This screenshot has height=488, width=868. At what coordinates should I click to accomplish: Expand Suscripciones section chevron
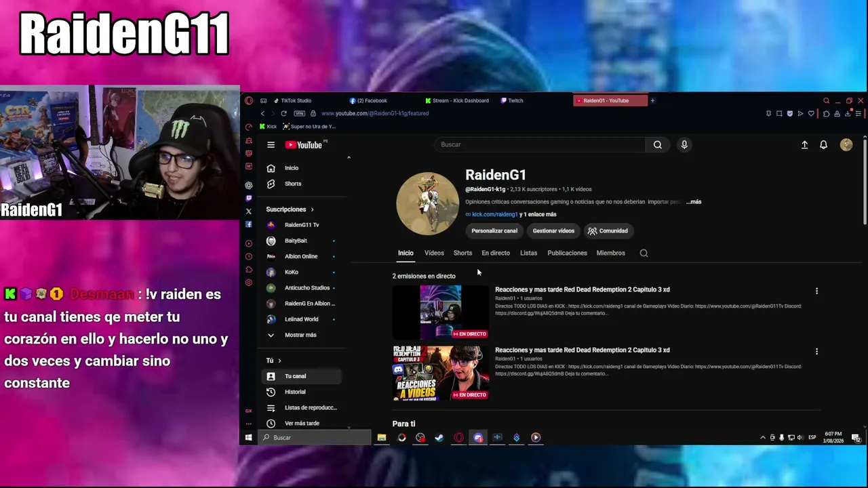(312, 209)
